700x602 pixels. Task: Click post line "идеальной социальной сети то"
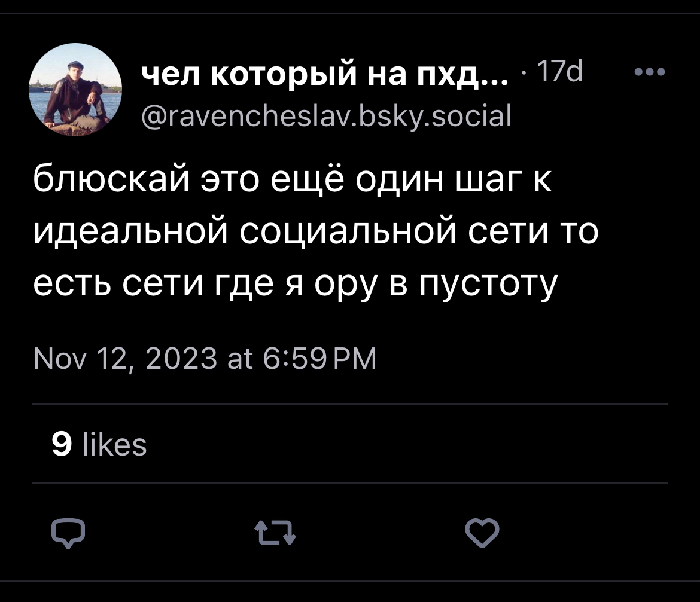pos(315,232)
